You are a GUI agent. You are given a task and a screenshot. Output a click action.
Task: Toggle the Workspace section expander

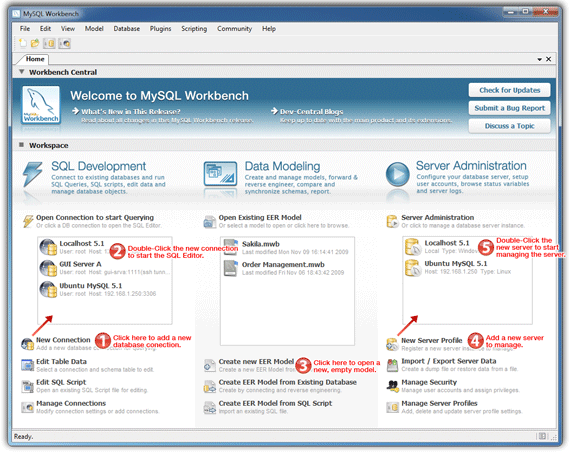[21, 145]
